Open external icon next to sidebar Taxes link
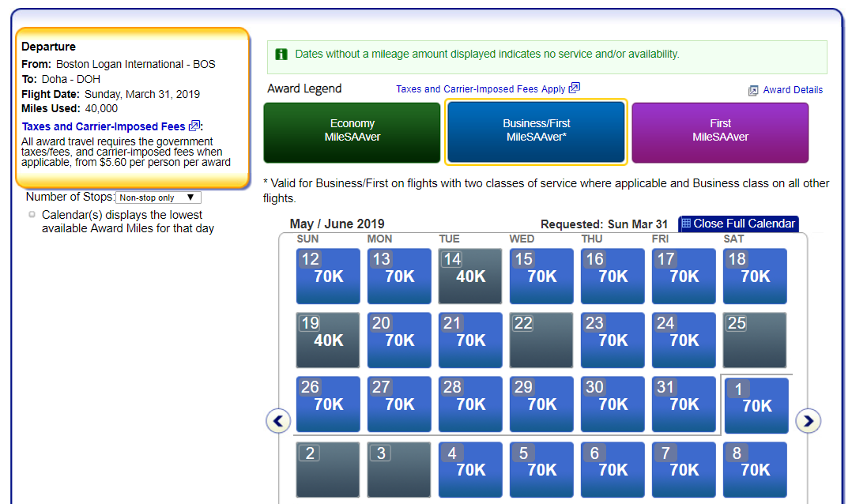Viewport: 852px width, 504px height. pyautogui.click(x=194, y=126)
